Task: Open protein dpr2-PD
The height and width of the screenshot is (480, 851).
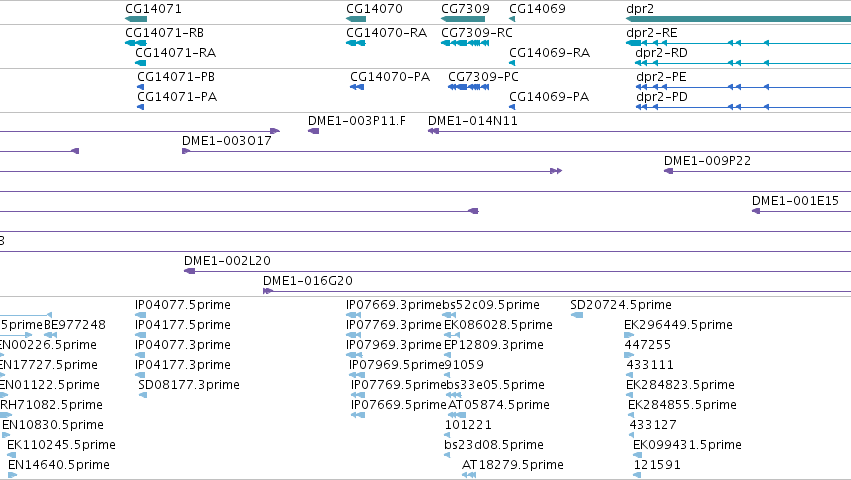Action: click(662, 97)
